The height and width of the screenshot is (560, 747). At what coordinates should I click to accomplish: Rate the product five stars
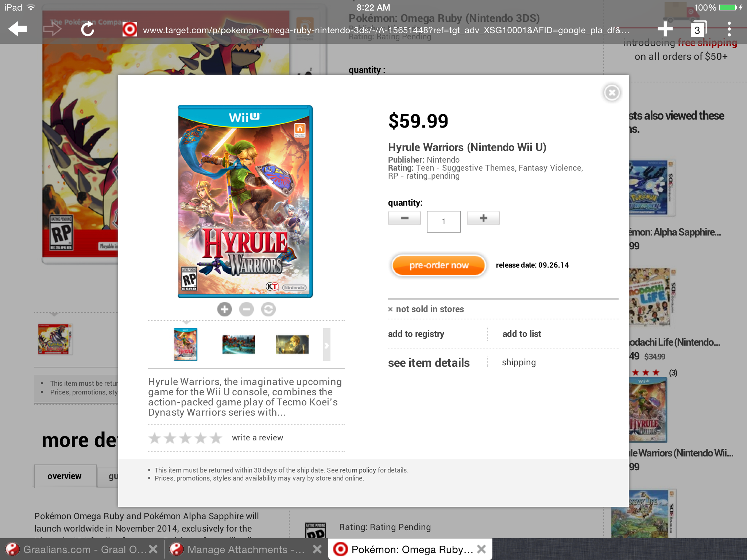pos(216,438)
